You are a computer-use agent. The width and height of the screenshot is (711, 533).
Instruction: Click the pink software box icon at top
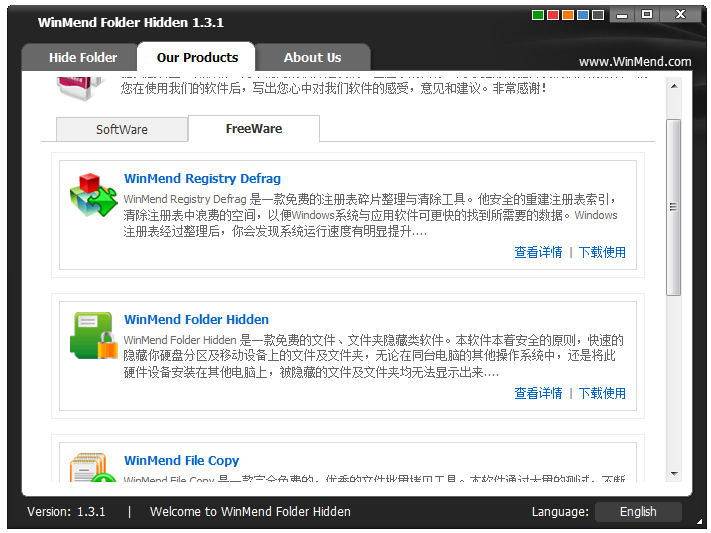point(82,87)
